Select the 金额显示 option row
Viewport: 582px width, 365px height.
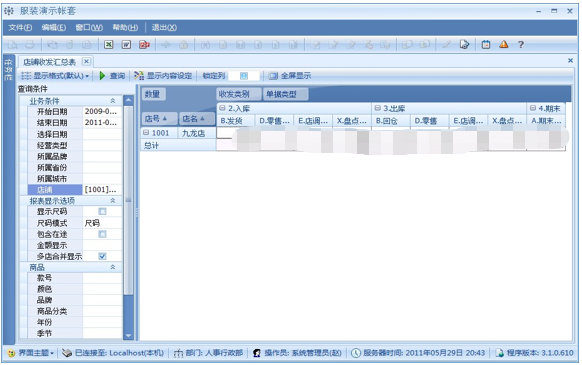pyautogui.click(x=75, y=245)
